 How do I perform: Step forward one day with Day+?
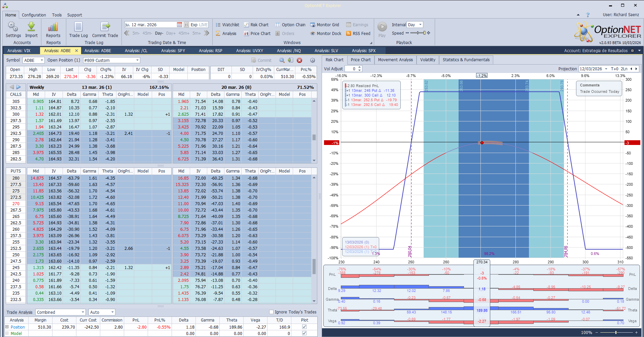[171, 33]
